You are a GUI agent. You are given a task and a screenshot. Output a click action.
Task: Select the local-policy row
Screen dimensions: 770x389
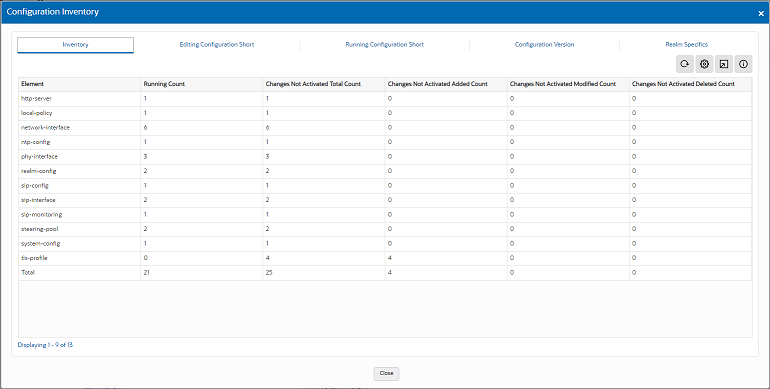(x=385, y=113)
